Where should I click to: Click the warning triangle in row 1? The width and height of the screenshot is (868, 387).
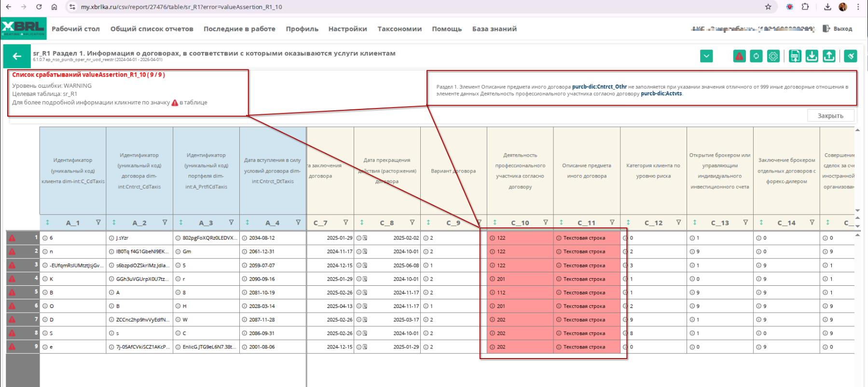click(12, 238)
